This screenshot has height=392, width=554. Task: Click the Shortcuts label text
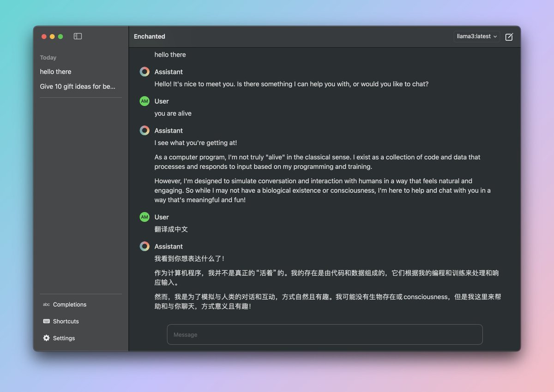66,321
